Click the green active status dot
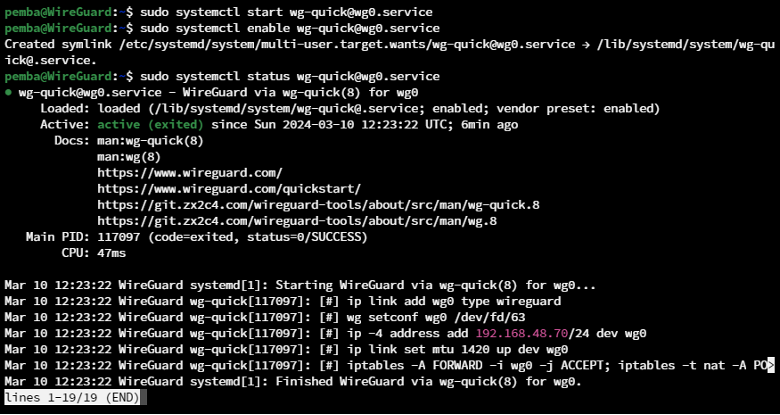Viewport: 780px width, 415px height. [x=8, y=93]
